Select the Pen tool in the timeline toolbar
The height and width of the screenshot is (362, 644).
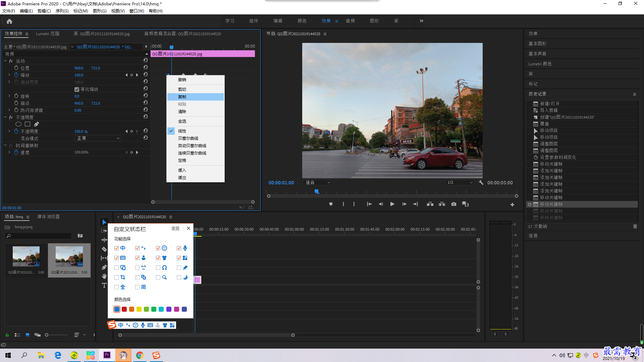[104, 267]
